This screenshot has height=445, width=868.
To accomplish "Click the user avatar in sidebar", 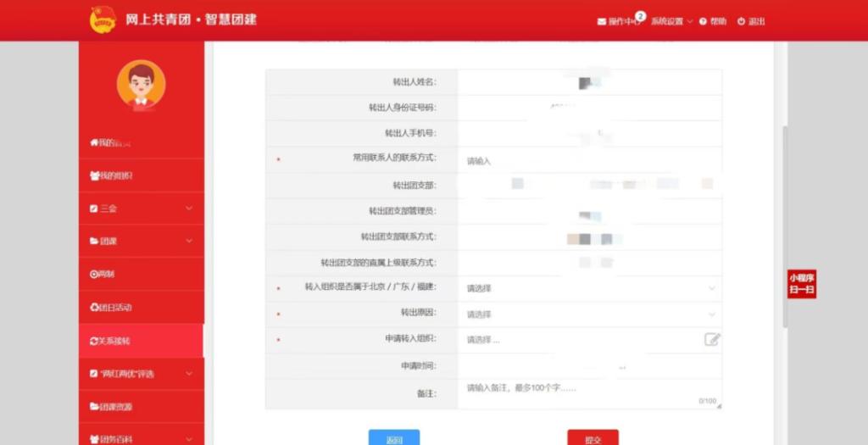I will pos(141,85).
